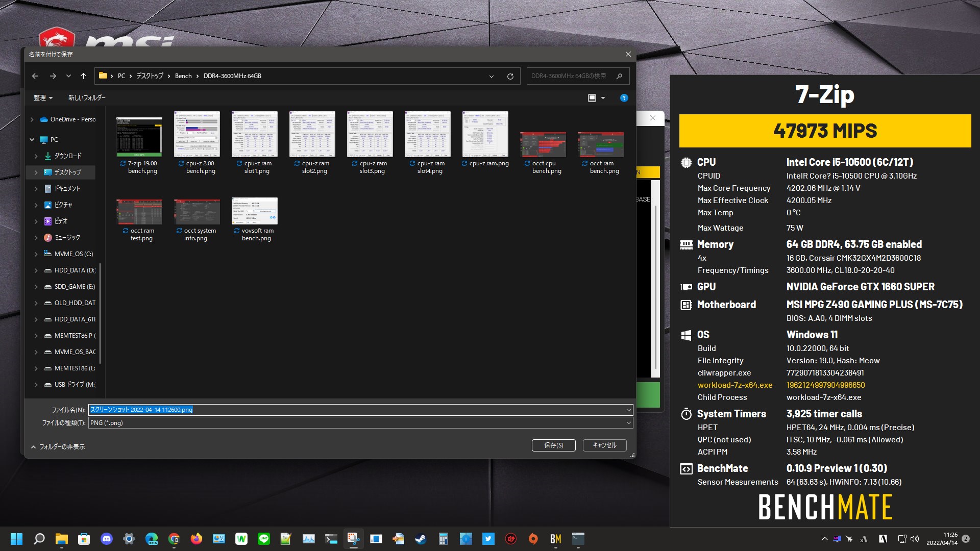Select ピクチャ folder in sidebar
Image resolution: width=980 pixels, height=551 pixels.
[63, 205]
